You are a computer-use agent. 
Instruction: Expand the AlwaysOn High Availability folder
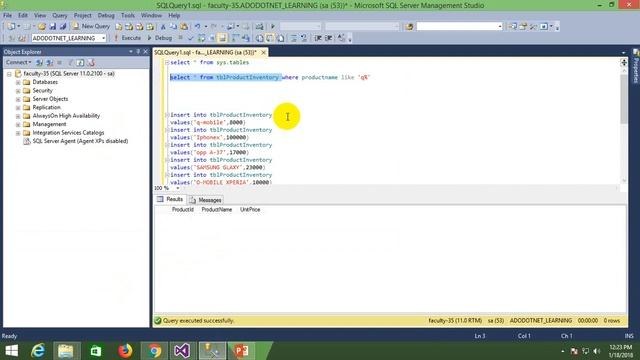18,116
